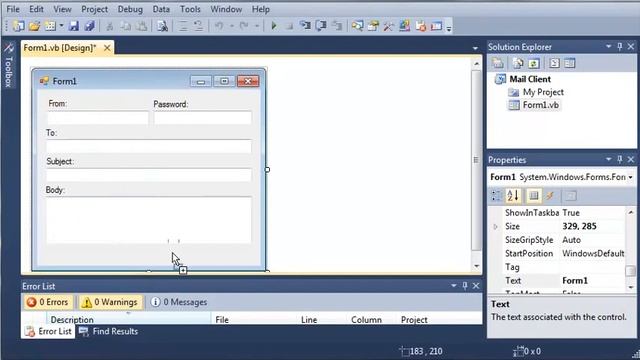Open the toolbar options overflow arrow
The height and width of the screenshot is (360, 640).
[x=449, y=28]
